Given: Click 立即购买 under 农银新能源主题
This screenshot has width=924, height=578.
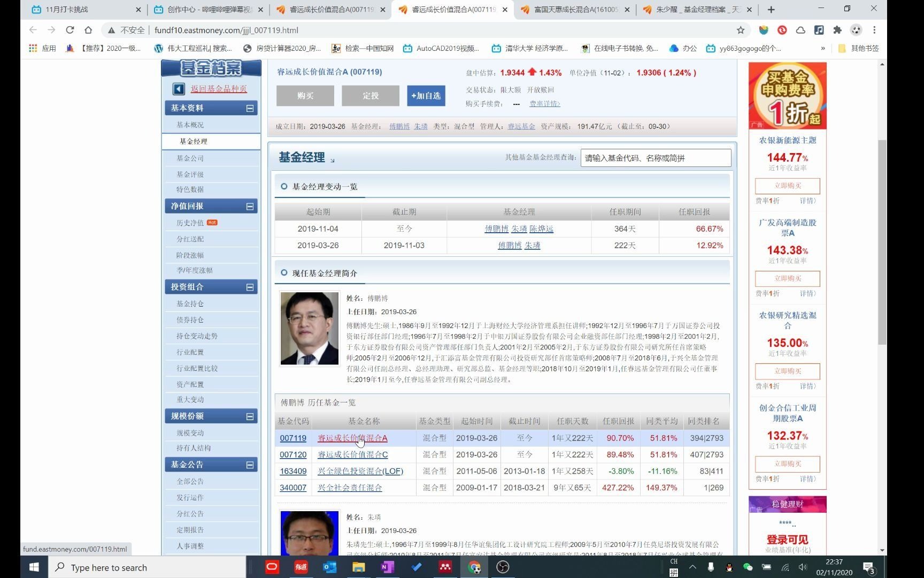Looking at the screenshot, I should pyautogui.click(x=788, y=186).
